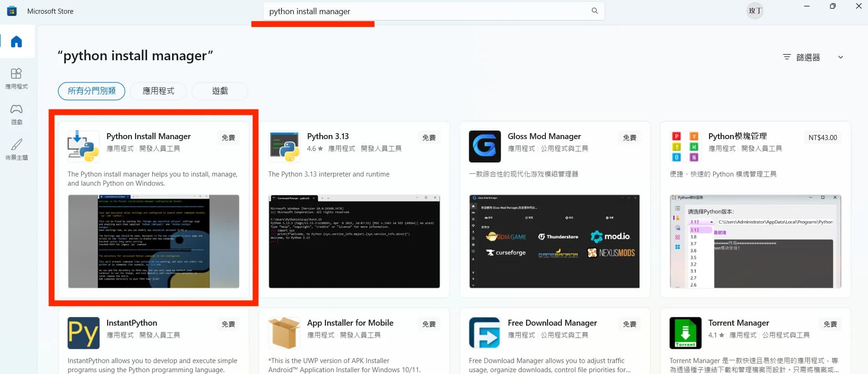The image size is (868, 374).
Task: Click the 免費 badge on Free Download Manager
Action: coord(630,324)
